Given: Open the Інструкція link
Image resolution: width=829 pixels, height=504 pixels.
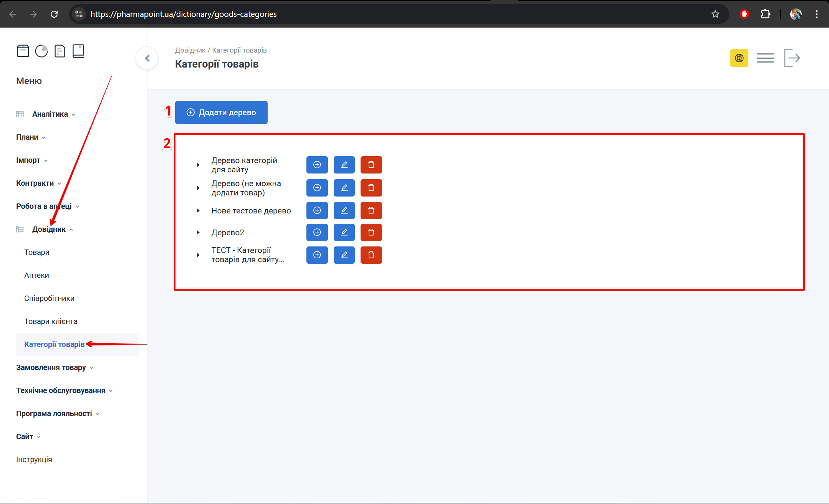Looking at the screenshot, I should (34, 459).
